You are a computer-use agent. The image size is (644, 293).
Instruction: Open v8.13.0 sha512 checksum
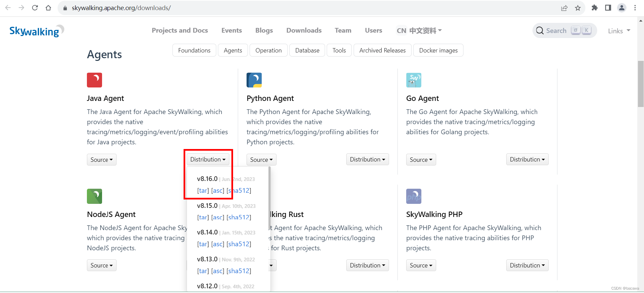click(239, 271)
